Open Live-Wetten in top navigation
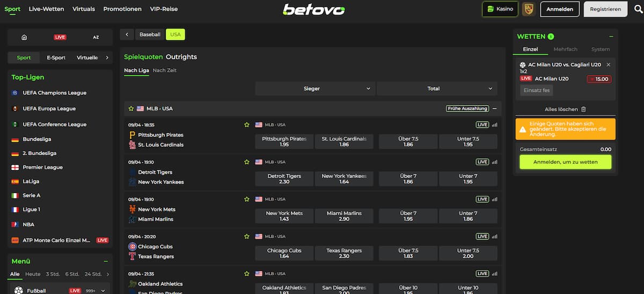 click(x=46, y=9)
